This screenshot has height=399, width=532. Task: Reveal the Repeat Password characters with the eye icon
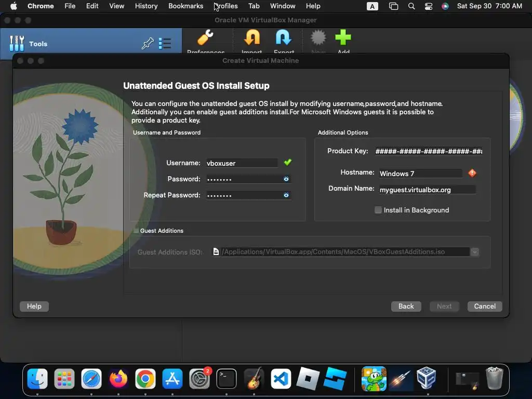pyautogui.click(x=286, y=195)
